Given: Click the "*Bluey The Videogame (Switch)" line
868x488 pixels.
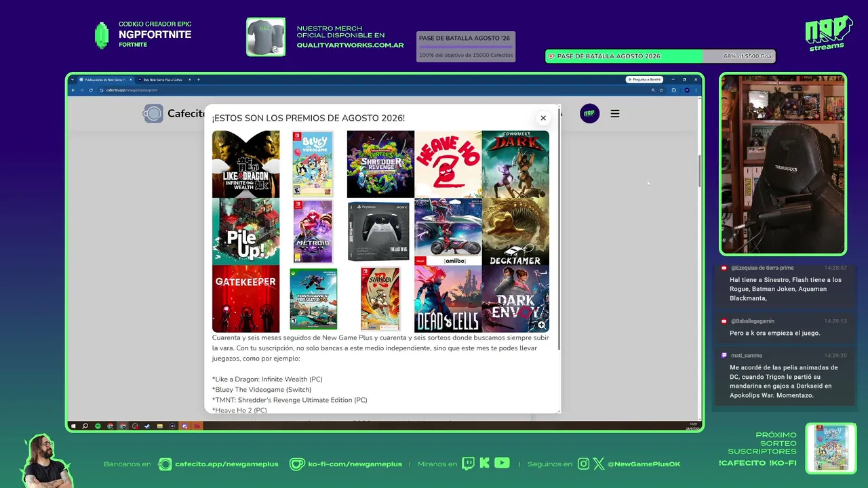Looking at the screenshot, I should 262,390.
